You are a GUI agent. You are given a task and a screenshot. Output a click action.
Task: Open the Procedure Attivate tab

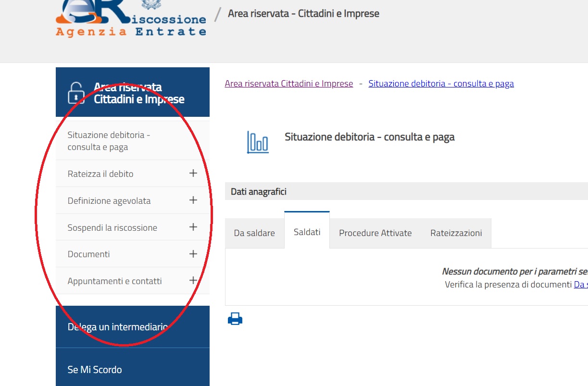click(375, 233)
